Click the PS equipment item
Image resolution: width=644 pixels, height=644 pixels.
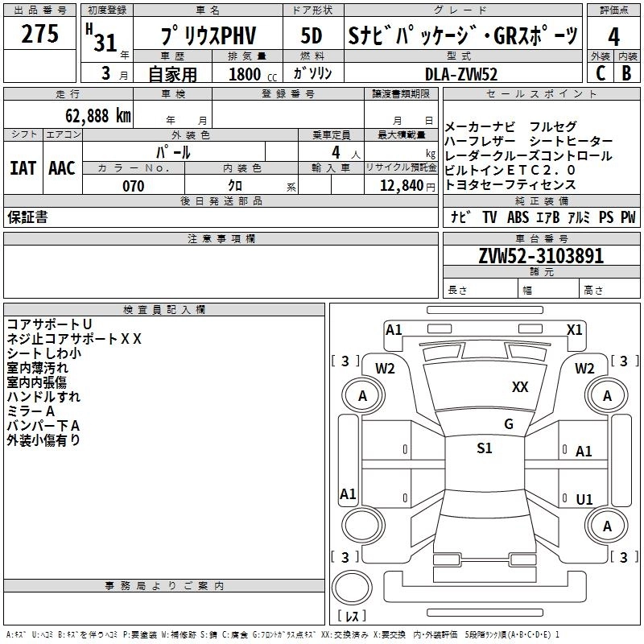point(606,217)
